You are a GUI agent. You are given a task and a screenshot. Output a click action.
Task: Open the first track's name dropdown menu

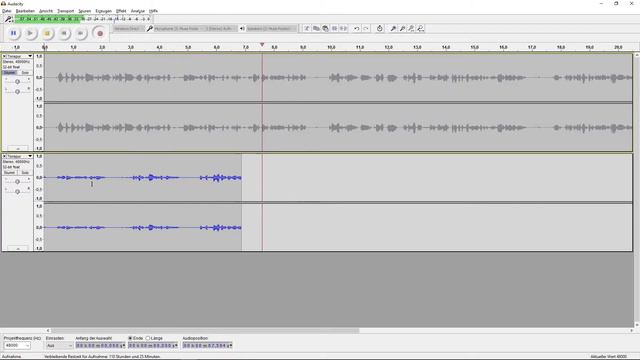(x=19, y=56)
